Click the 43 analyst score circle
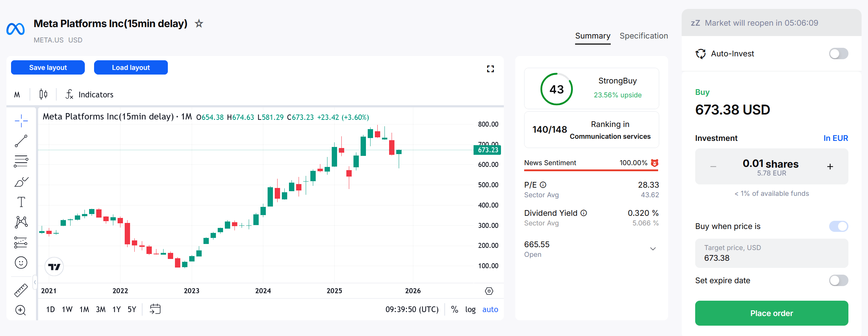The image size is (868, 336). [x=557, y=89]
